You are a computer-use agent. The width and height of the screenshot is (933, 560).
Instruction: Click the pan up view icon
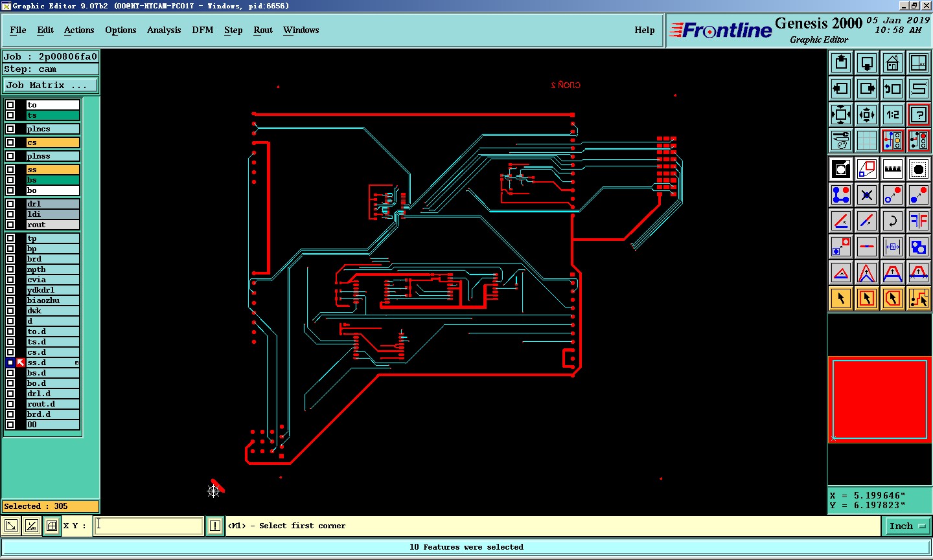[841, 63]
